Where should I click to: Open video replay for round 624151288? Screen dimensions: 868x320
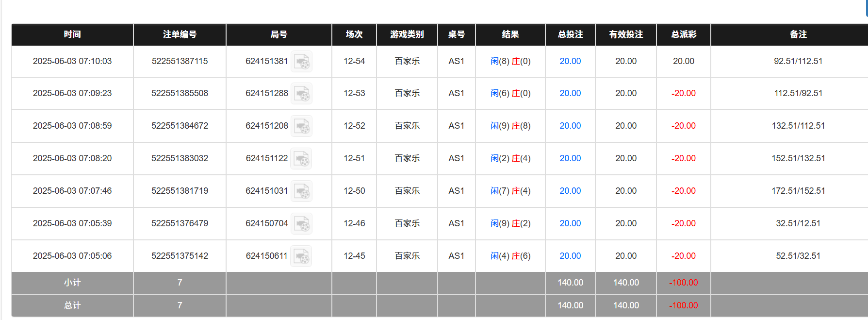pyautogui.click(x=301, y=94)
